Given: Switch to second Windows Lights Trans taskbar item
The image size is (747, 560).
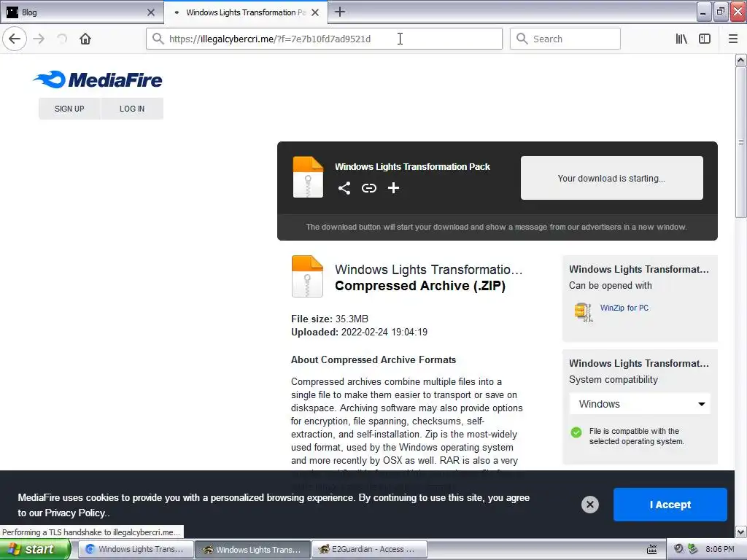Looking at the screenshot, I should click(x=253, y=549).
